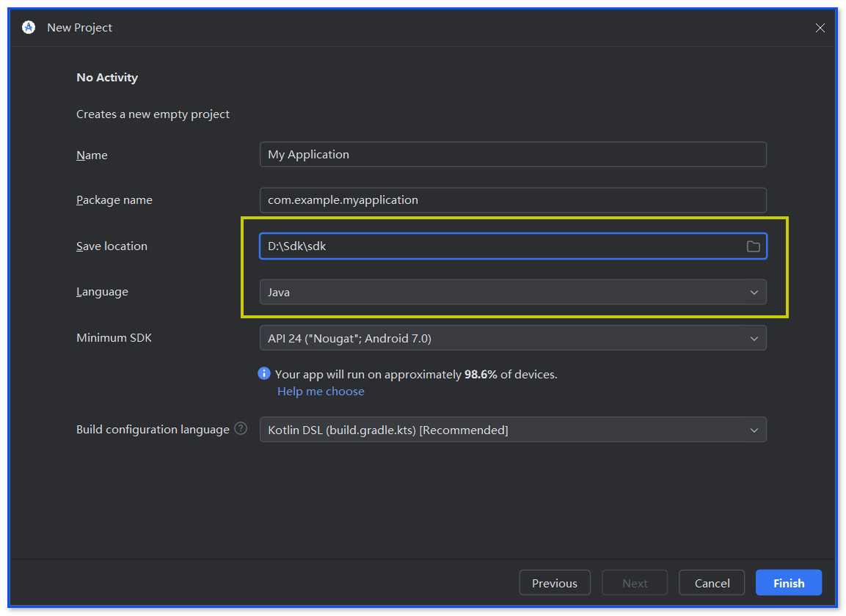The image size is (846, 616).
Task: Click the "Language" label
Action: tap(102, 292)
